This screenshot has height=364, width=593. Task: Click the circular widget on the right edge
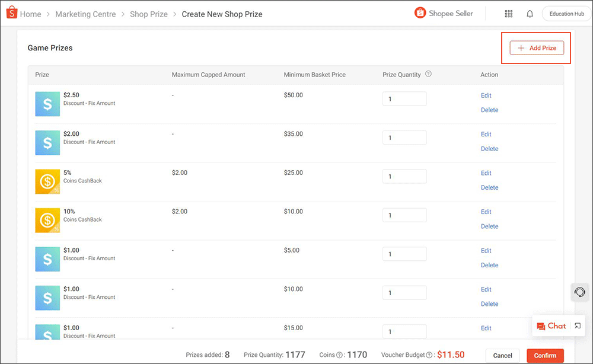point(580,292)
